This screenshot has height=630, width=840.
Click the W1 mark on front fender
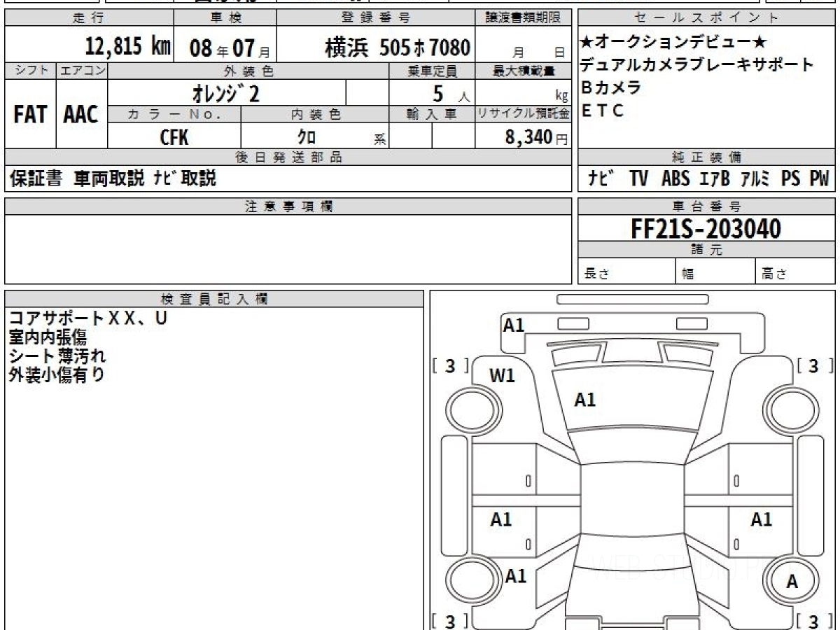coord(502,376)
